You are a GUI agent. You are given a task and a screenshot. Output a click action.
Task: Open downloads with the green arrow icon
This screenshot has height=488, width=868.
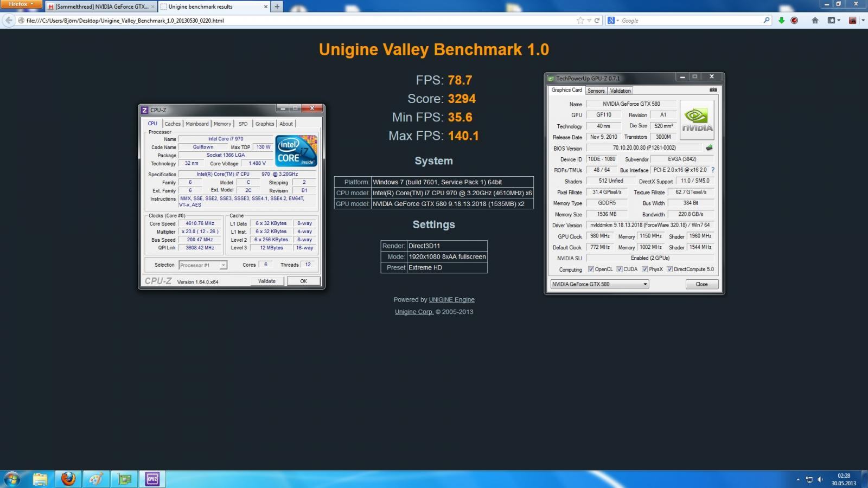click(x=781, y=21)
